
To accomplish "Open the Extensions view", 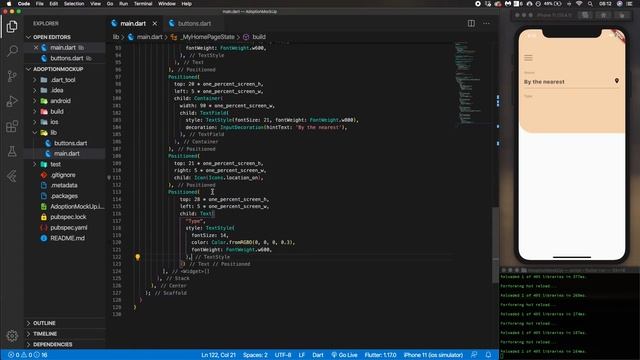I will coord(12,126).
